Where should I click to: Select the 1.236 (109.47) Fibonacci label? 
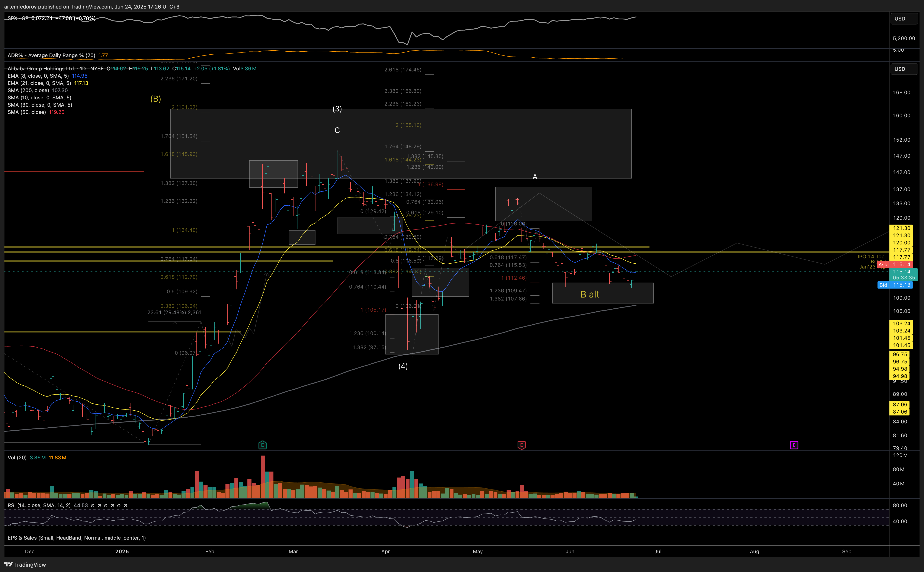(x=508, y=290)
